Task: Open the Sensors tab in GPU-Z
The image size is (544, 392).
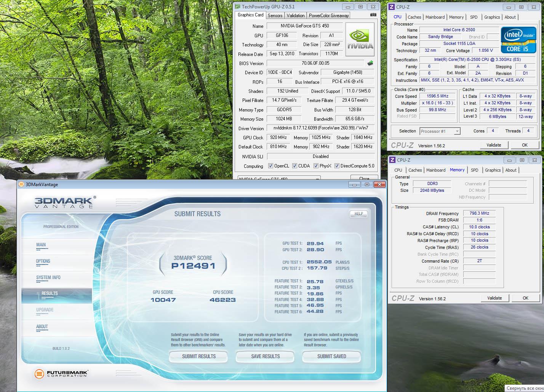Action: pyautogui.click(x=275, y=16)
